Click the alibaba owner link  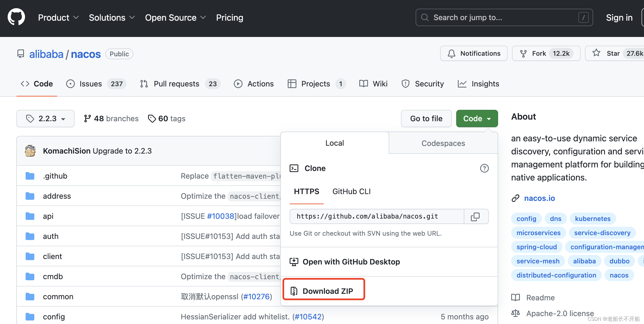click(x=46, y=54)
